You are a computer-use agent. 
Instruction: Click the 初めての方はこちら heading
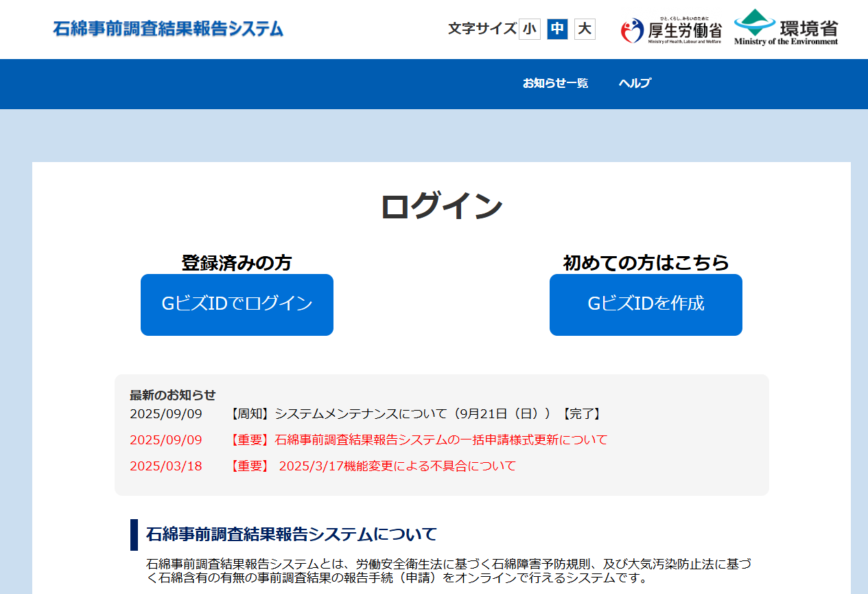(646, 262)
